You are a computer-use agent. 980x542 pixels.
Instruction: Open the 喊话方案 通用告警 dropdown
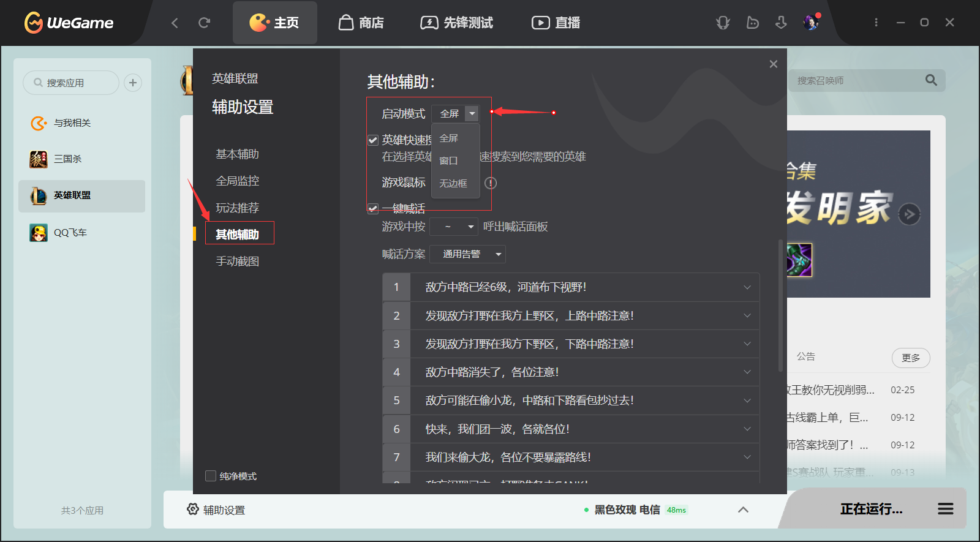pos(467,254)
